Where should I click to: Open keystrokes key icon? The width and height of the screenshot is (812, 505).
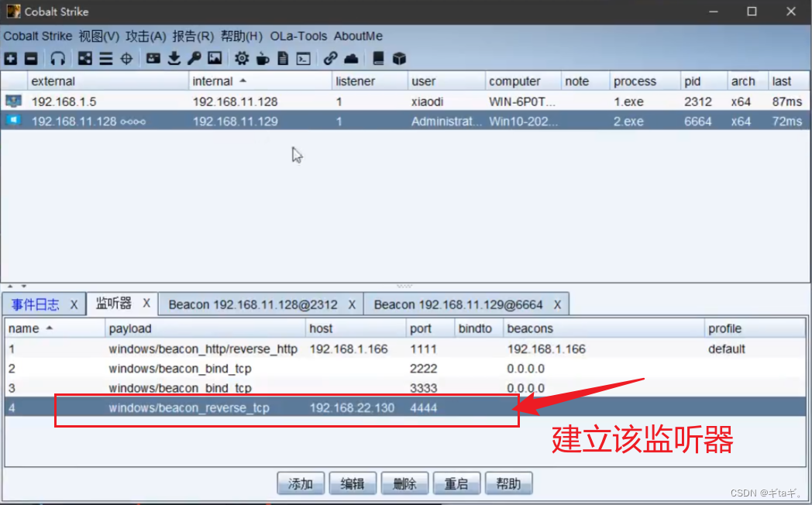click(x=194, y=58)
